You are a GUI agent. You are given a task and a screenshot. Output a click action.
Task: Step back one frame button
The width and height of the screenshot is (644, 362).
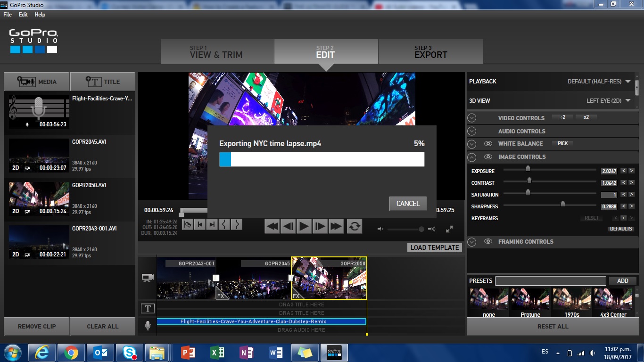coord(288,226)
